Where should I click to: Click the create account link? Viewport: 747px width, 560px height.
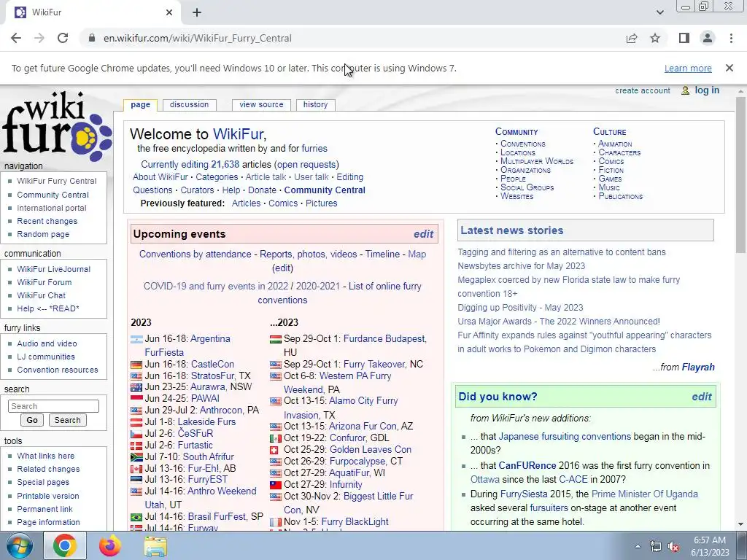click(x=642, y=90)
